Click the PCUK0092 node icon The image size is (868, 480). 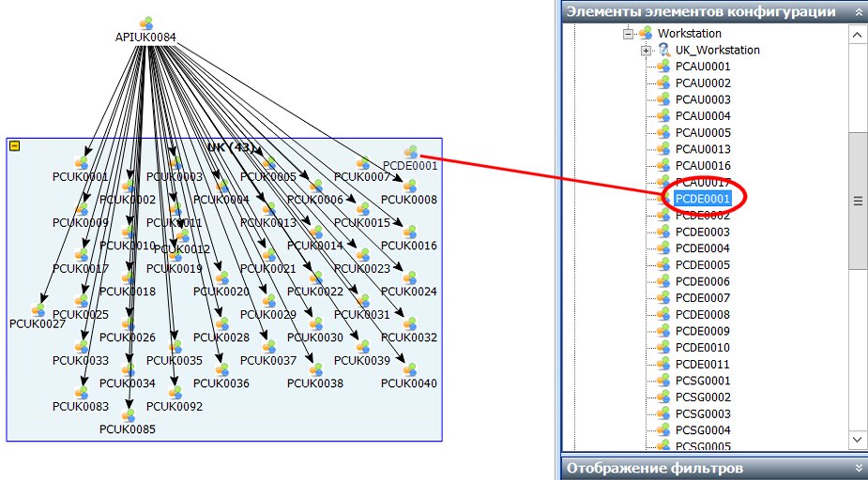(x=175, y=393)
